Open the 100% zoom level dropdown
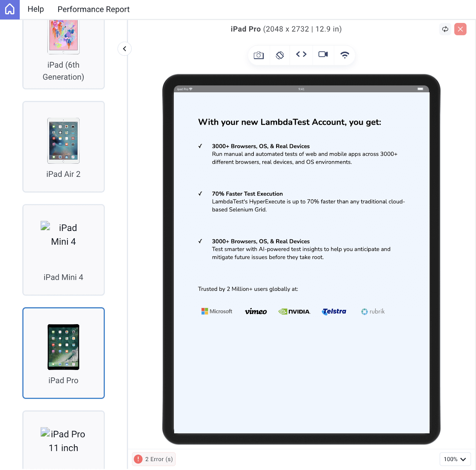Image resolution: width=476 pixels, height=470 pixels. (455, 459)
